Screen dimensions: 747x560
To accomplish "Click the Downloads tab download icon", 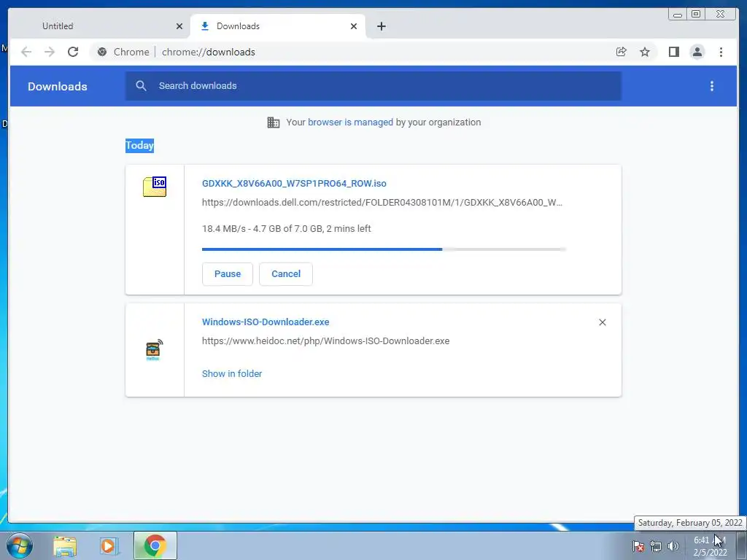I will [x=205, y=26].
